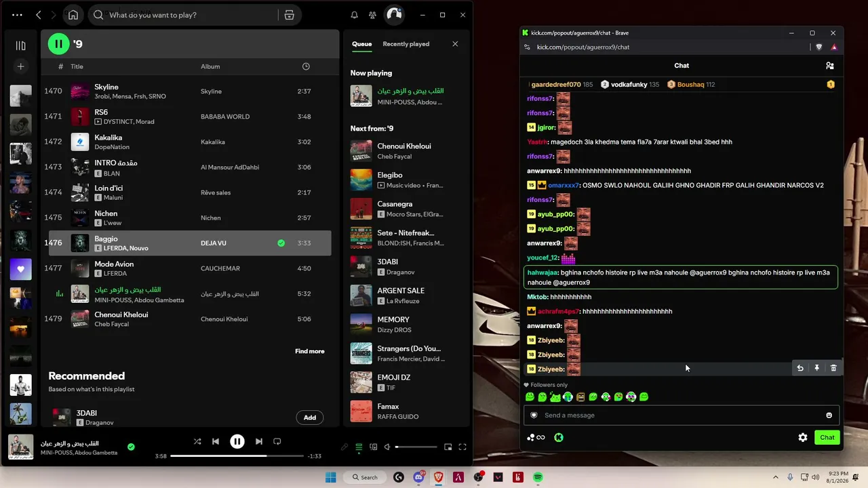Adjust the Spotify volume slider
Screen dimensions: 868x488
click(x=417, y=447)
